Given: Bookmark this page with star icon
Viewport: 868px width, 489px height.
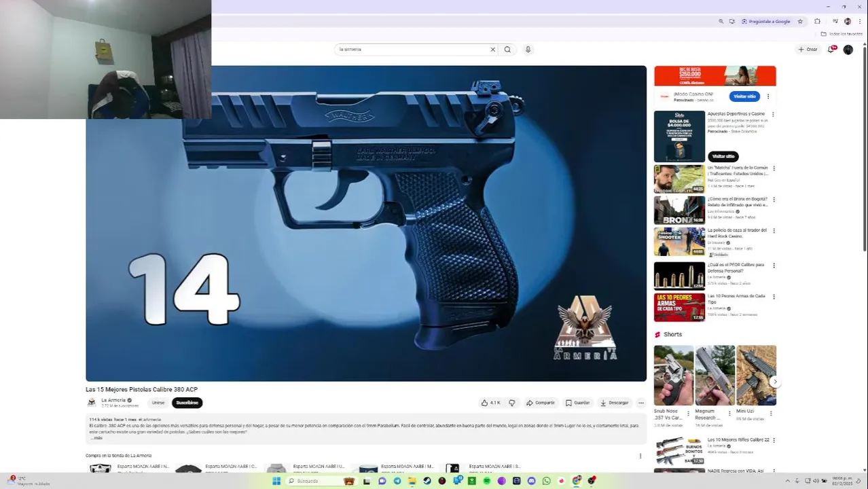Looking at the screenshot, I should [800, 21].
